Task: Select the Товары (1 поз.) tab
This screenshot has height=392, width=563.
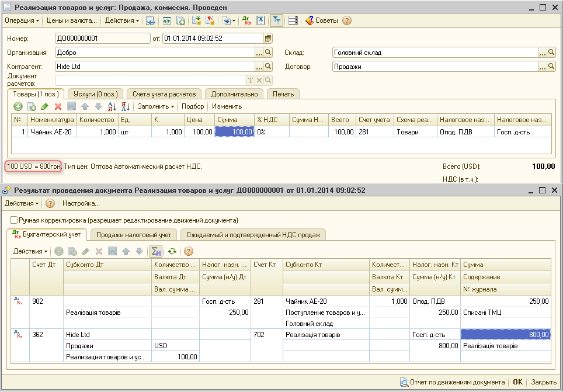Action: (x=36, y=94)
